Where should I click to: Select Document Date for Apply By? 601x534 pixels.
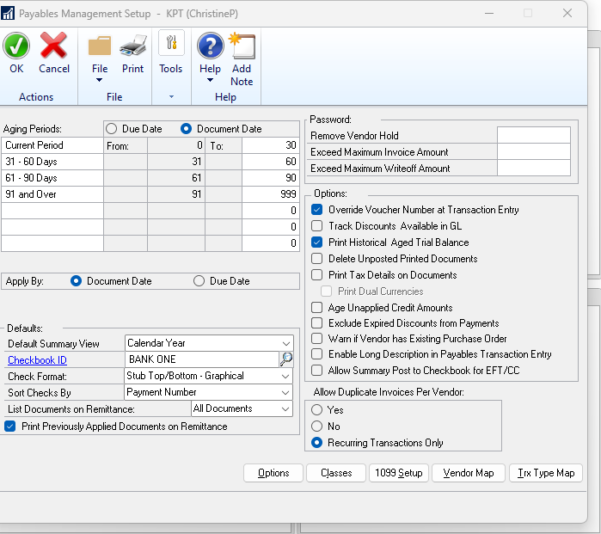pyautogui.click(x=76, y=281)
